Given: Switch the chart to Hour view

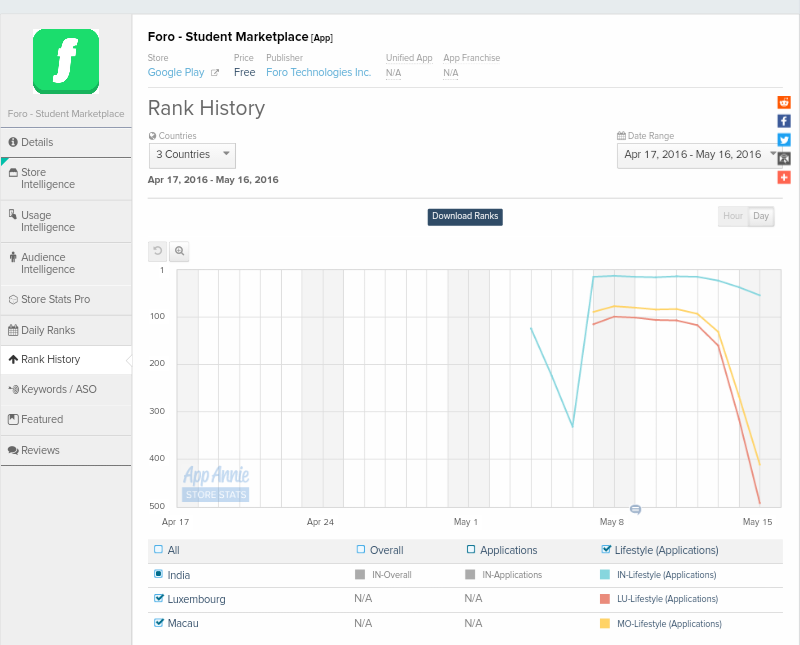Looking at the screenshot, I should (x=733, y=216).
